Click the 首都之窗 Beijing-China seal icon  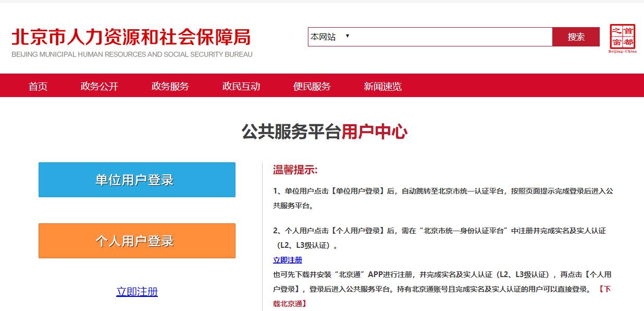point(623,38)
